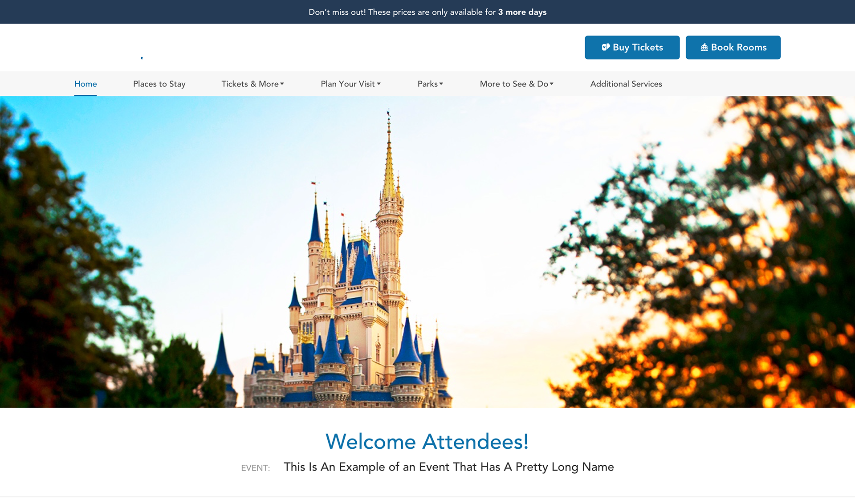Image resolution: width=855 pixels, height=504 pixels.
Task: Go to Additional Services
Action: pos(626,84)
